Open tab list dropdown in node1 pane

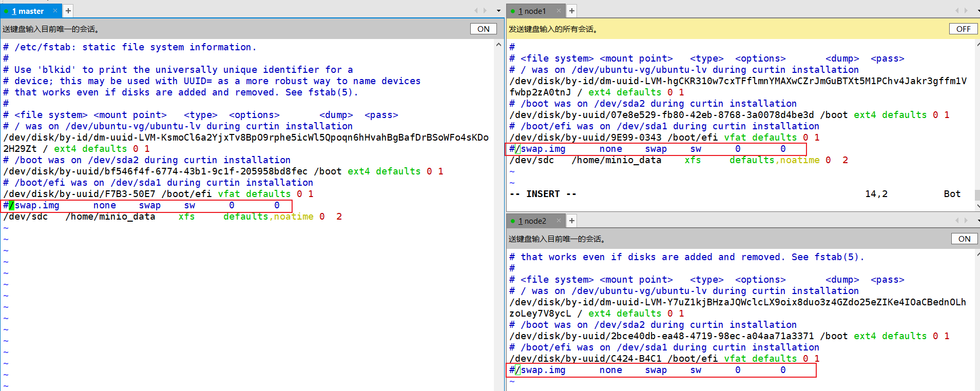pos(978,11)
